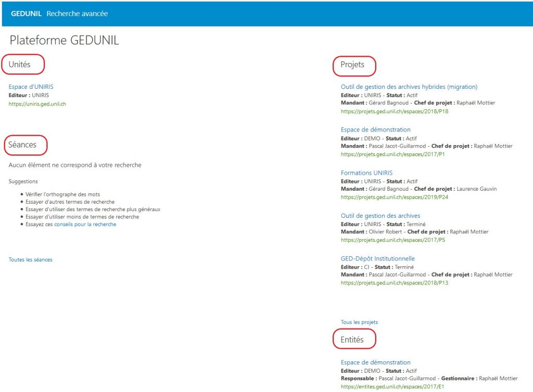Click the Tous les projets link
The width and height of the screenshot is (533, 392).
tap(359, 322)
